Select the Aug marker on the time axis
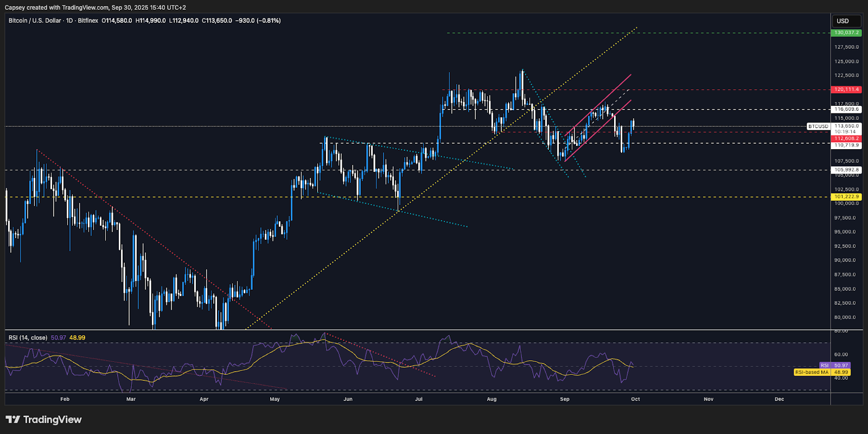The width and height of the screenshot is (868, 434). tap(492, 399)
